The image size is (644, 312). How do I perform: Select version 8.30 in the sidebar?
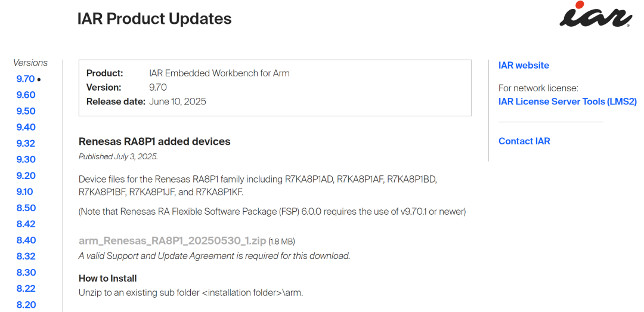pos(26,273)
